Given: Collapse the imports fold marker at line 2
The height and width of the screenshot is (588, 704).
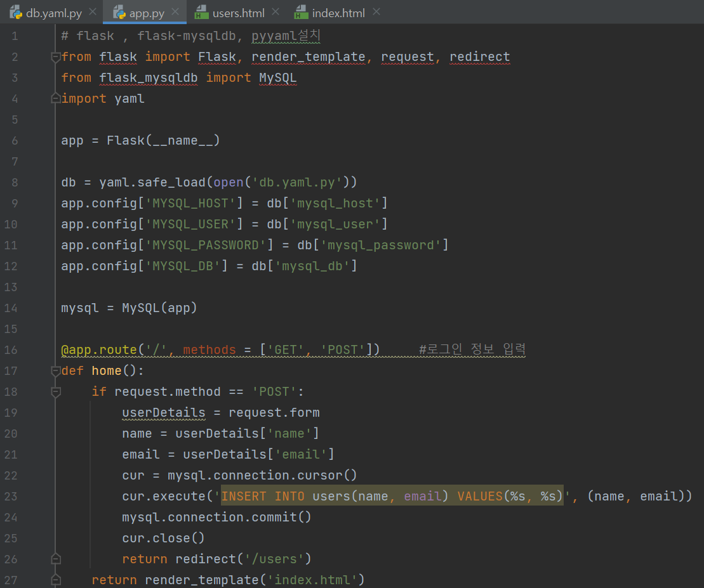Looking at the screenshot, I should (56, 57).
